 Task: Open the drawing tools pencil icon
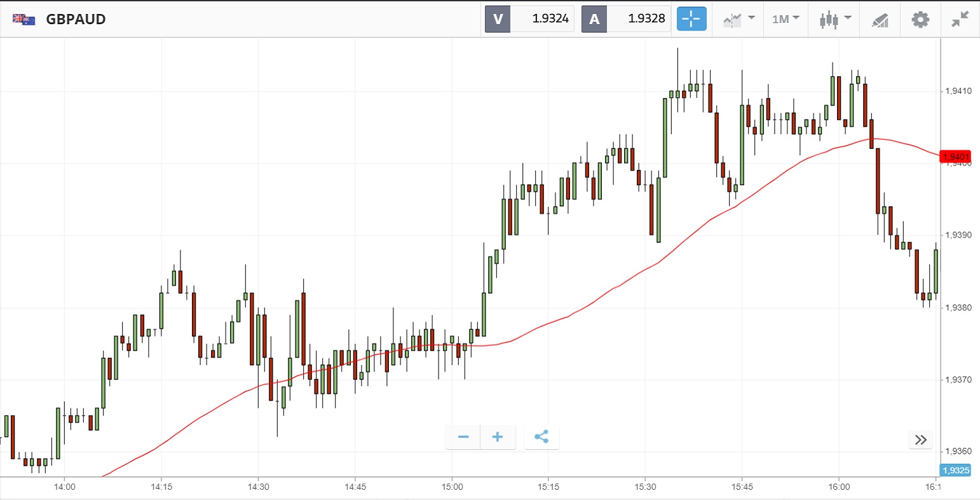coord(880,20)
